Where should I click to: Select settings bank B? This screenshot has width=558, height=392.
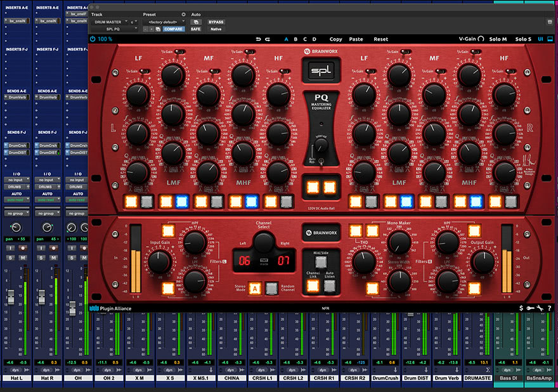[x=295, y=39]
